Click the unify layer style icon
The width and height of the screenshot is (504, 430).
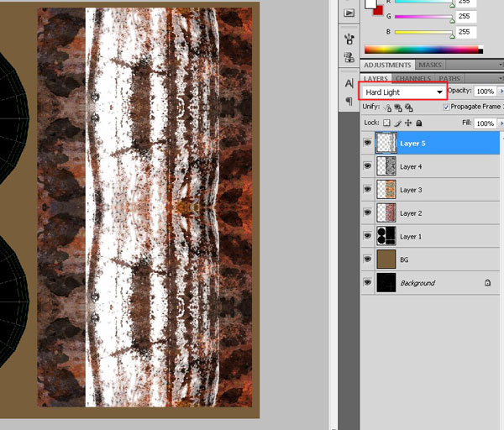408,107
